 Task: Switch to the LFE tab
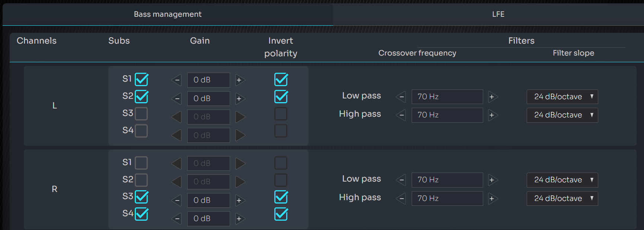point(498,14)
